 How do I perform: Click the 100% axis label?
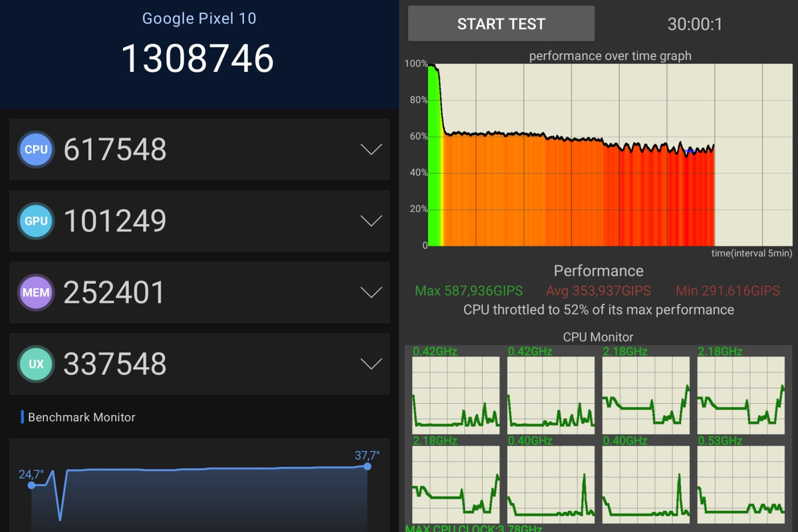pyautogui.click(x=416, y=63)
